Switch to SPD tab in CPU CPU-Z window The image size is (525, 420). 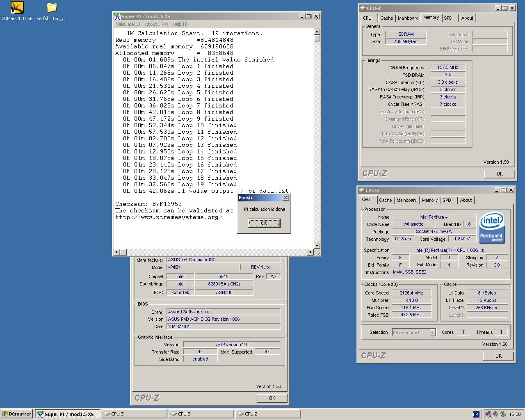pyautogui.click(x=447, y=200)
